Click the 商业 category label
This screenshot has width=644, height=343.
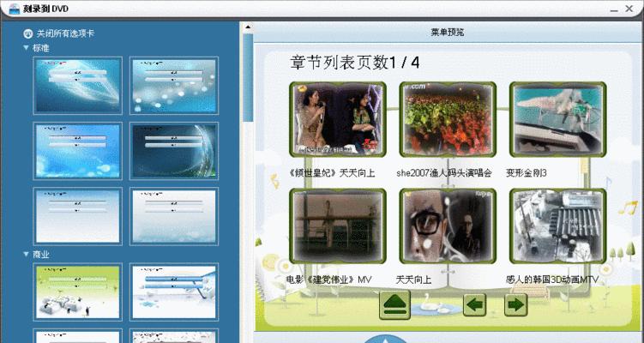(x=41, y=255)
